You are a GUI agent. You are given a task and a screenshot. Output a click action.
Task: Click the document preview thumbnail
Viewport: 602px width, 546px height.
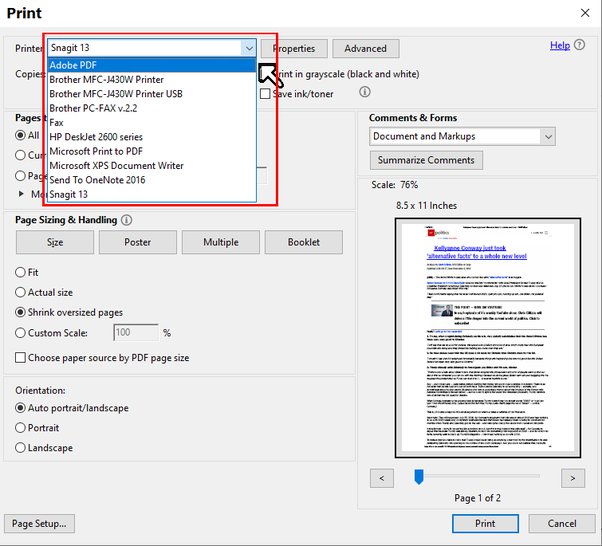pyautogui.click(x=488, y=338)
